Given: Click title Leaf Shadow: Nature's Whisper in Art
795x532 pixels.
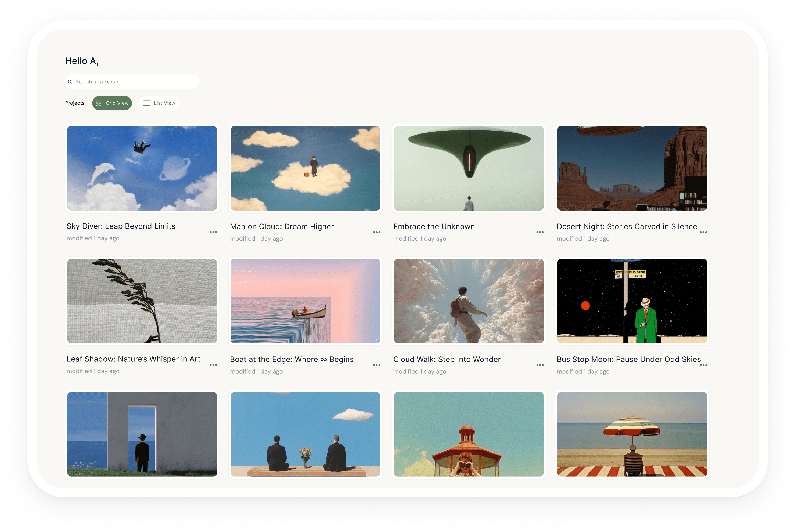Looking at the screenshot, I should pyautogui.click(x=134, y=359).
